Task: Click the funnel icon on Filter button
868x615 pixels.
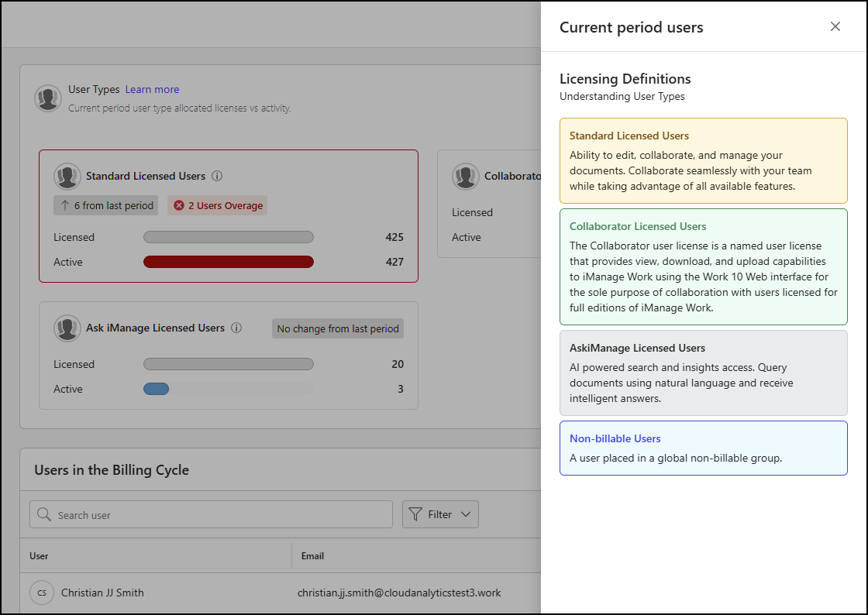Action: (x=415, y=514)
